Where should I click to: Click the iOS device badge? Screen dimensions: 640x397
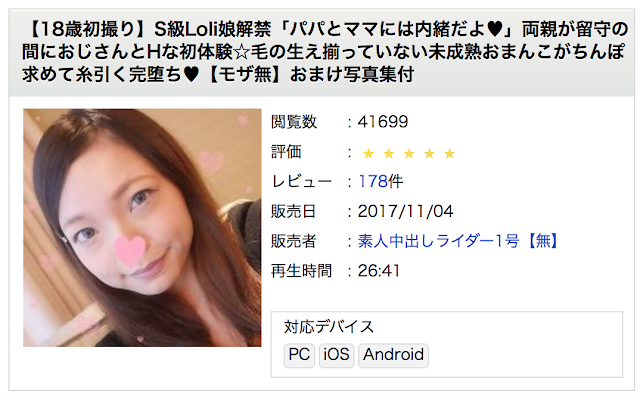tap(336, 355)
